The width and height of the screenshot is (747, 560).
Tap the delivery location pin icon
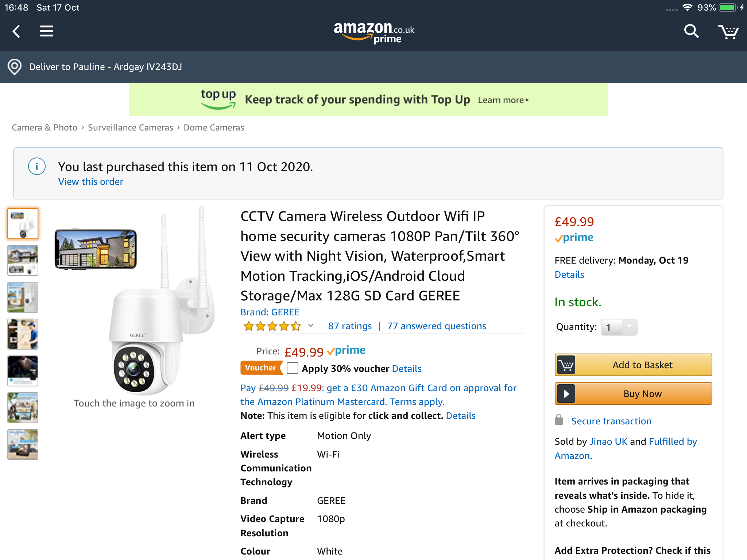coord(15,67)
